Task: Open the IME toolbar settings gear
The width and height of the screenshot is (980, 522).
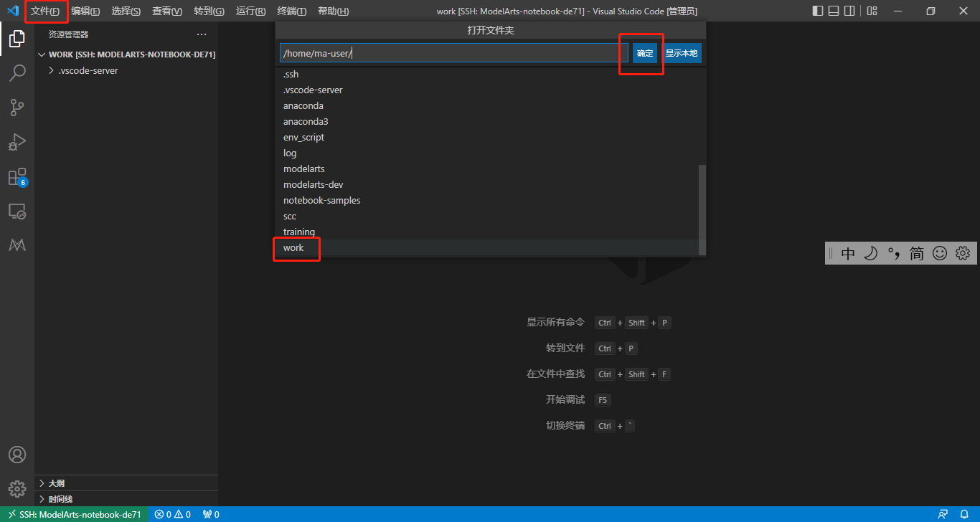Action: [963, 253]
